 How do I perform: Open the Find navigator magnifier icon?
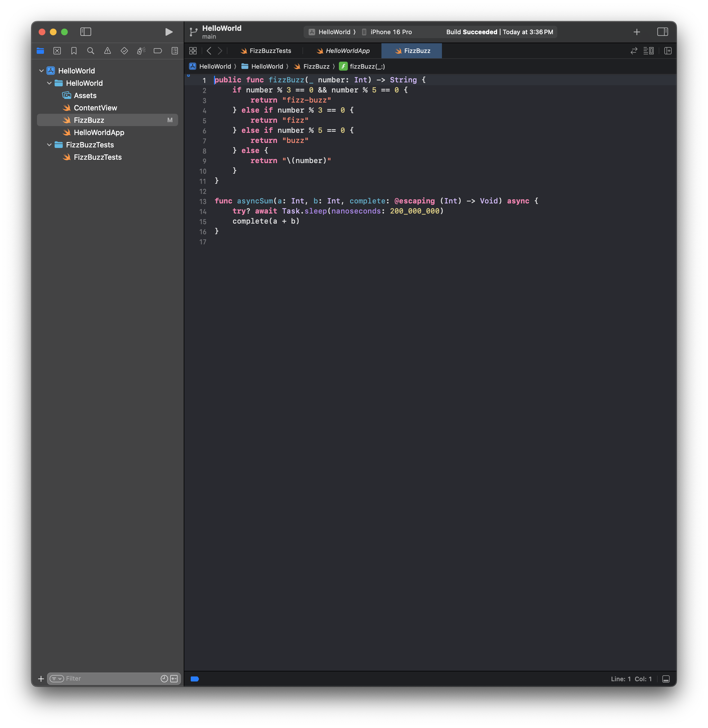coord(90,51)
